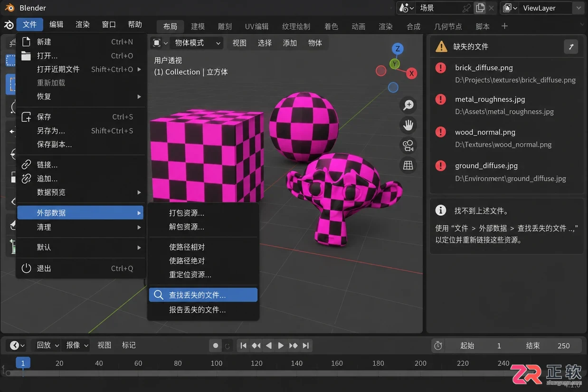Open the 物体模式 mode dropdown
The height and width of the screenshot is (392, 588).
coord(197,43)
